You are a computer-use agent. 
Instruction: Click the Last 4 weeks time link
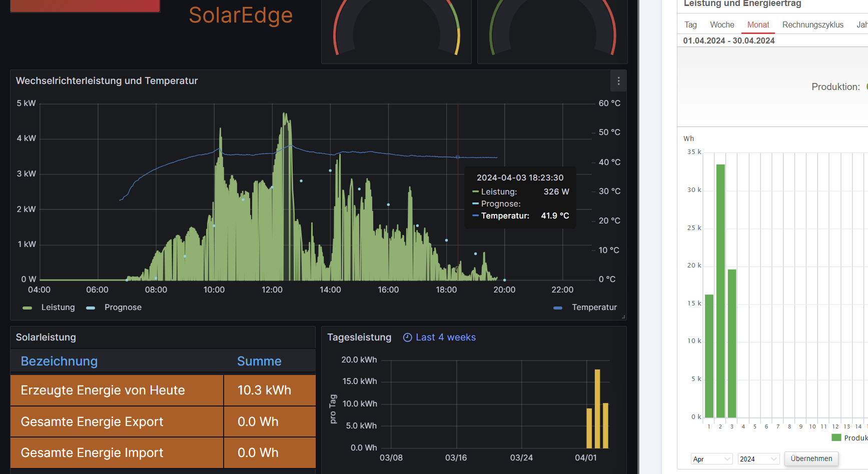[445, 337]
